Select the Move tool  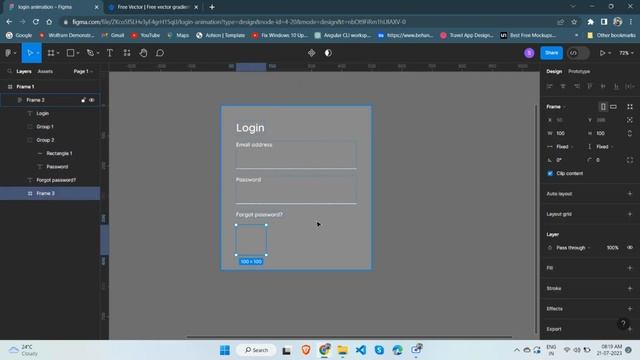(30, 53)
